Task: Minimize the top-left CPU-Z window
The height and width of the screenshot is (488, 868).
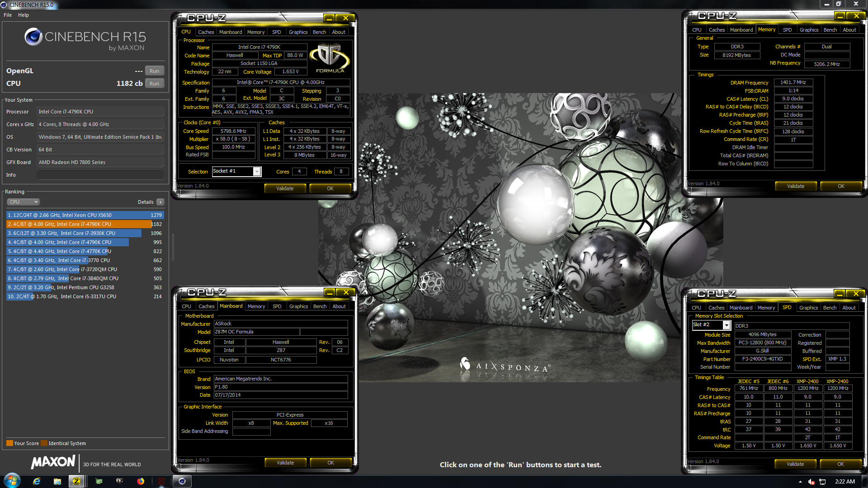Action: [x=329, y=18]
